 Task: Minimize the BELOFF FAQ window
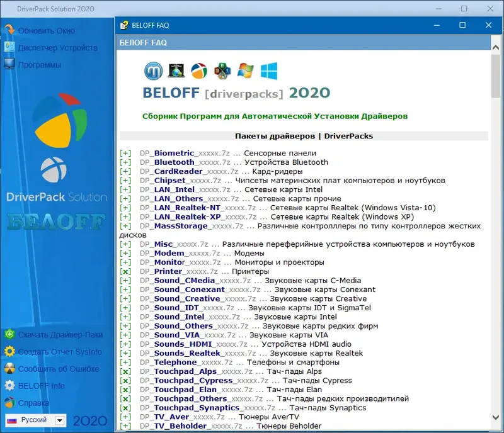(x=437, y=25)
